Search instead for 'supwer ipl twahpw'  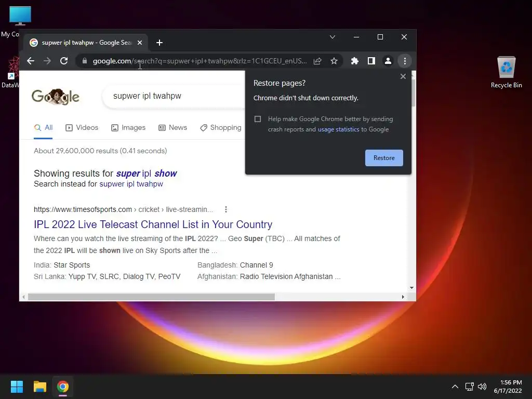point(131,184)
